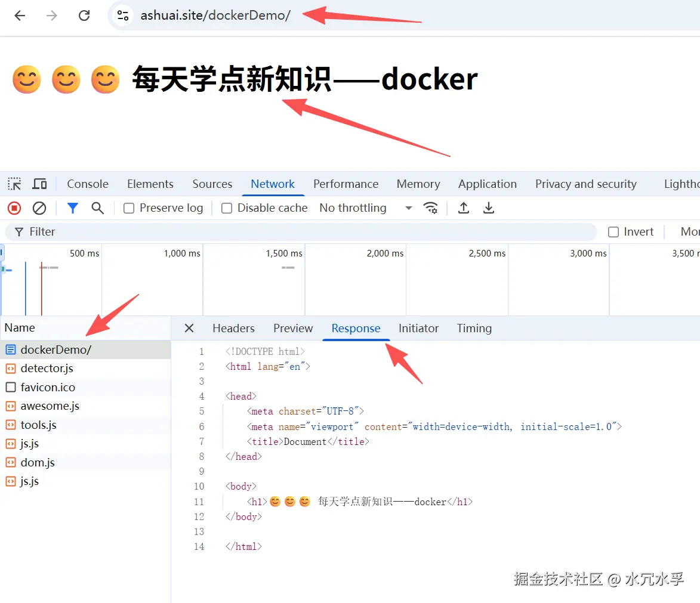This screenshot has height=603, width=700.
Task: Go back with the browser back arrow
Action: 20,16
